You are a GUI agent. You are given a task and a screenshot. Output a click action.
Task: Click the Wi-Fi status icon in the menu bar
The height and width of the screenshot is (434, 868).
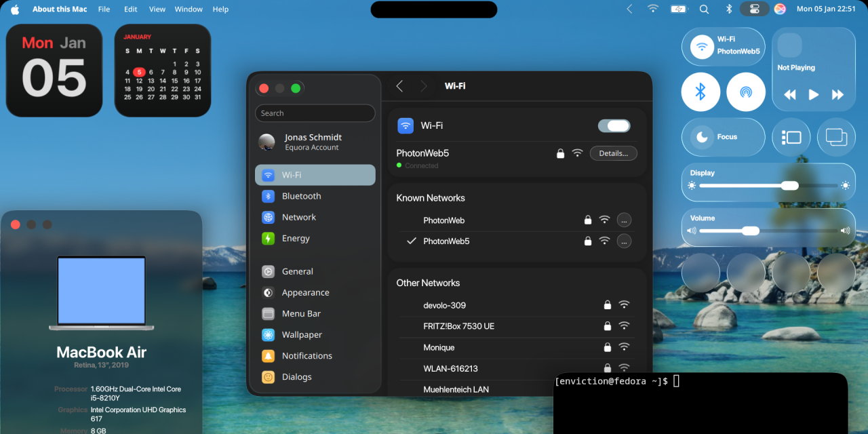pyautogui.click(x=652, y=9)
